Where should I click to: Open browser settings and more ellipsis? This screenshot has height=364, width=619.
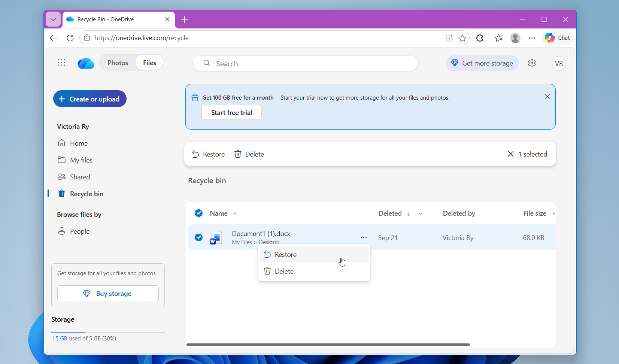click(532, 38)
